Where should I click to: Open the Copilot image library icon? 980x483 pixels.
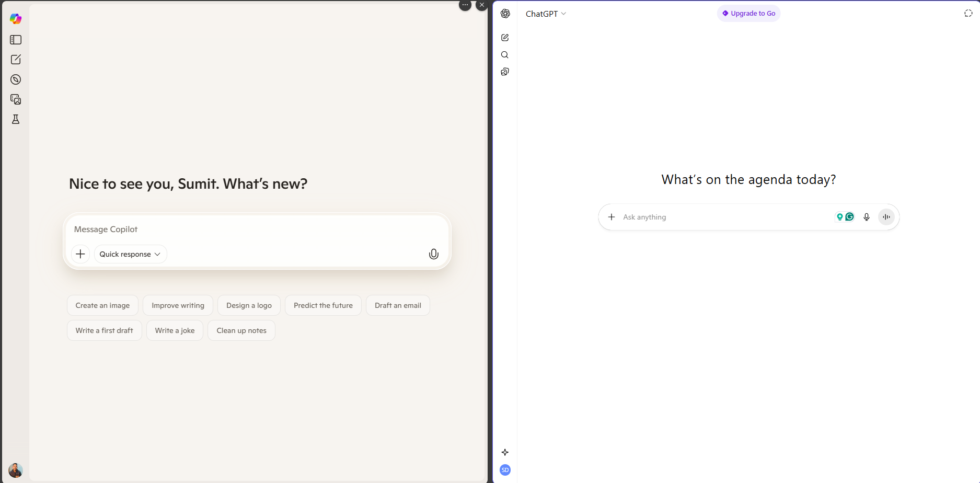pyautogui.click(x=16, y=99)
